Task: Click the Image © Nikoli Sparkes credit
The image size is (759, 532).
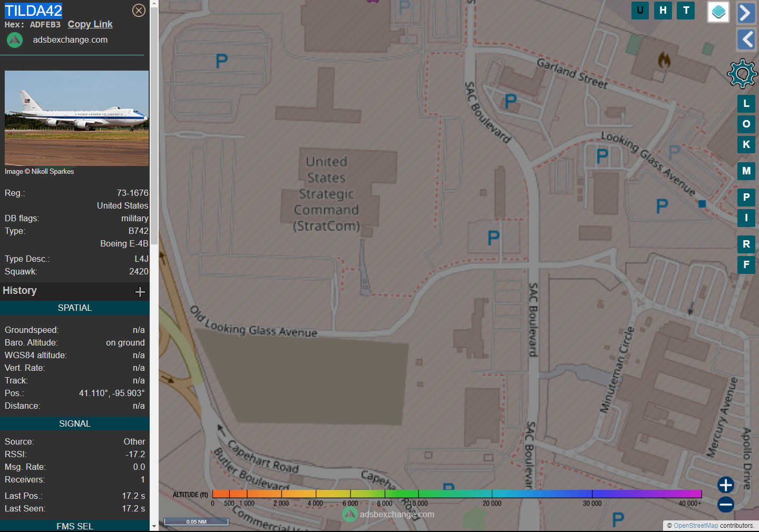Action: [40, 172]
